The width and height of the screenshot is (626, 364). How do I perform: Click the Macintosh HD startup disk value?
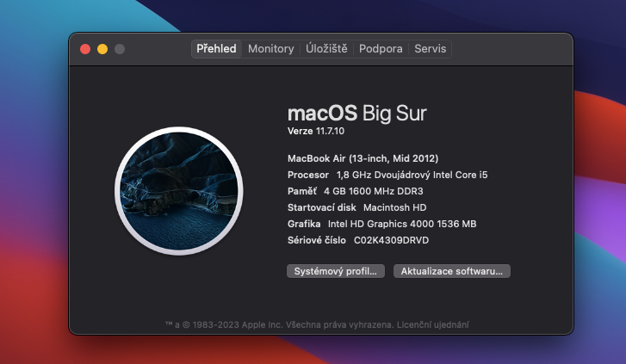click(395, 207)
